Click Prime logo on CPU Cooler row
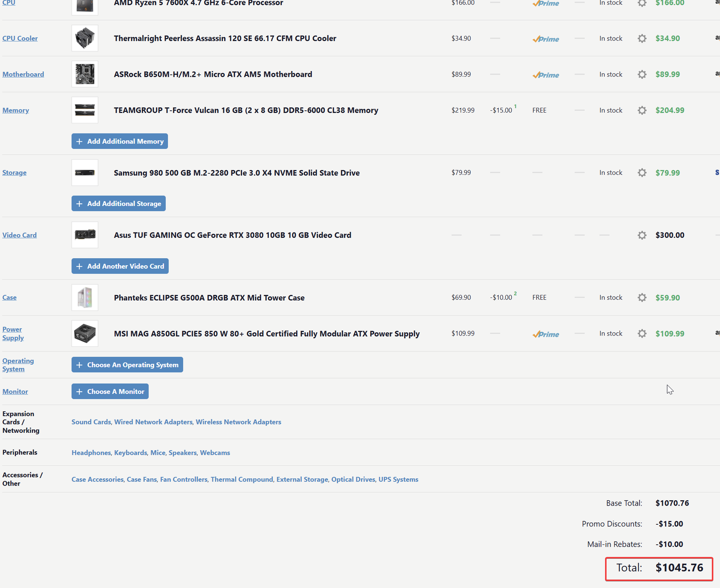This screenshot has width=720, height=588. click(545, 39)
